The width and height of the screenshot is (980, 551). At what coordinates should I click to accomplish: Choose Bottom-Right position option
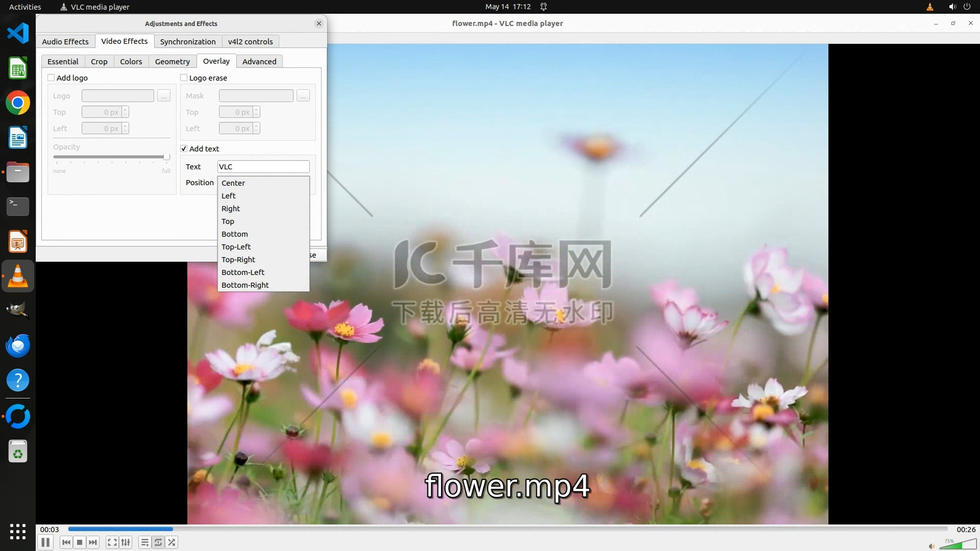point(245,285)
